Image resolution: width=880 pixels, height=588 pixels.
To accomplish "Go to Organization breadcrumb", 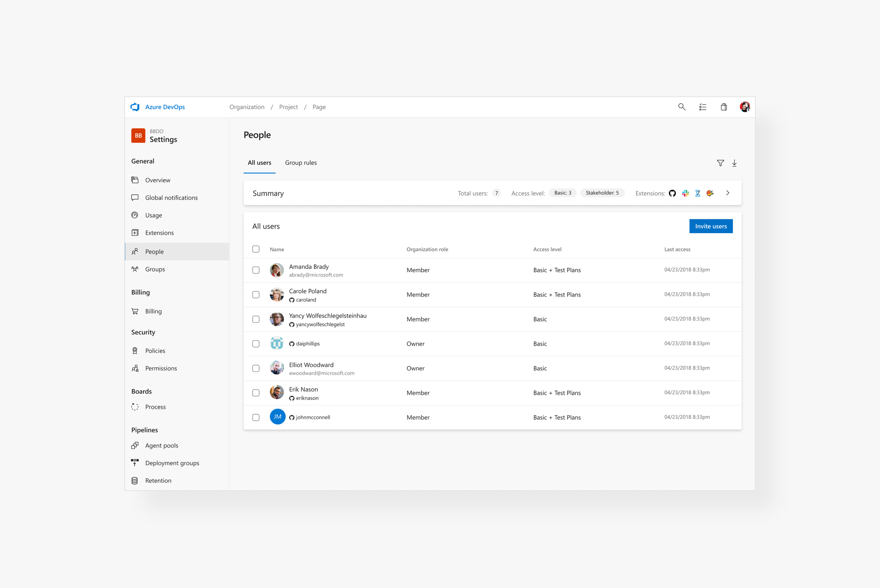I will click(x=247, y=107).
